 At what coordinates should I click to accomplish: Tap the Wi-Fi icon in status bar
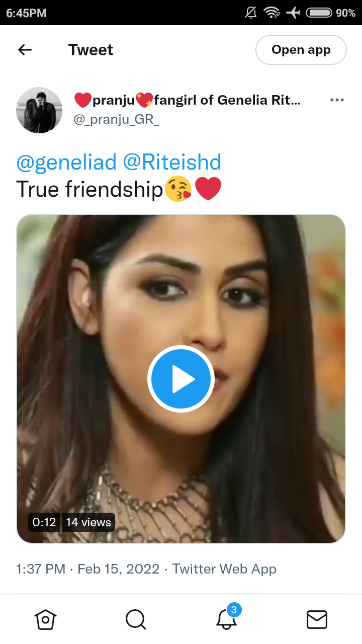272,13
